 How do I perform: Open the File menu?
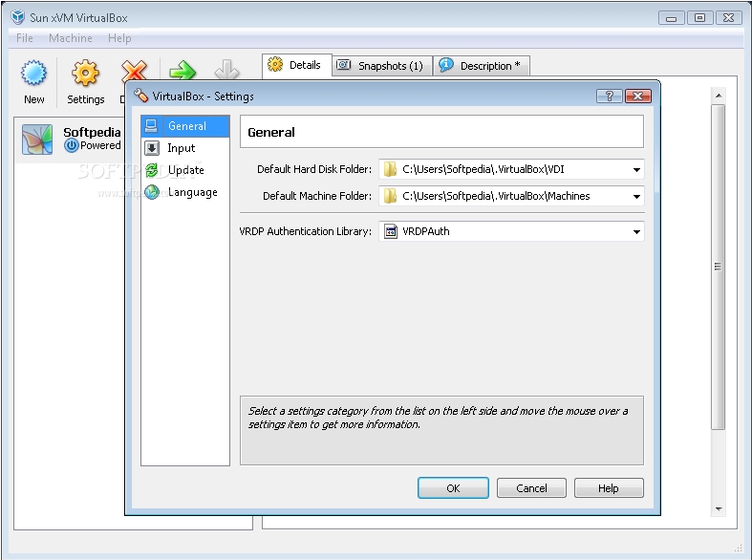(25, 38)
